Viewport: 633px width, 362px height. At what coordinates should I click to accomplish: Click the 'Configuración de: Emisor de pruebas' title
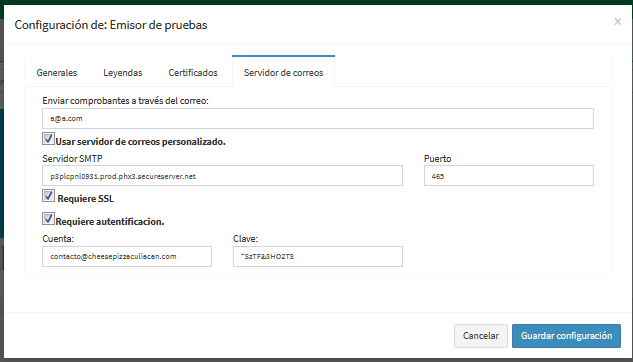coord(111,25)
